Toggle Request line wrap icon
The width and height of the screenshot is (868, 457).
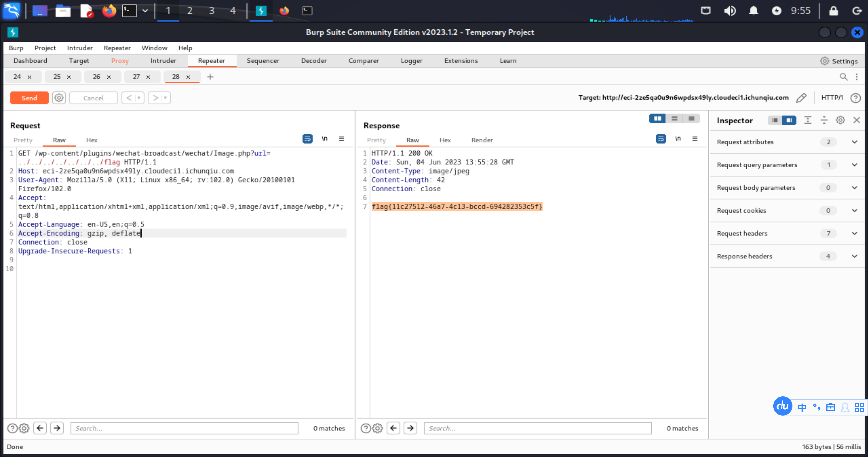307,139
